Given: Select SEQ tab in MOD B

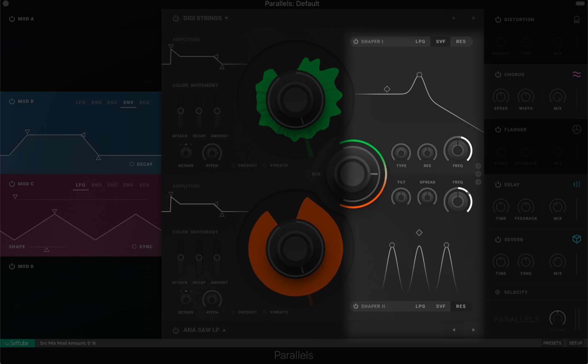Looking at the screenshot, I should point(144,102).
